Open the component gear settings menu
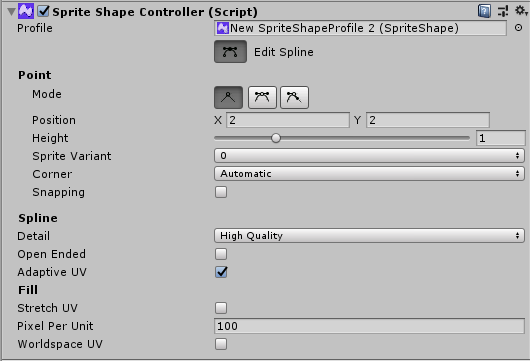Screen dimensions: 530x361 click(521, 11)
